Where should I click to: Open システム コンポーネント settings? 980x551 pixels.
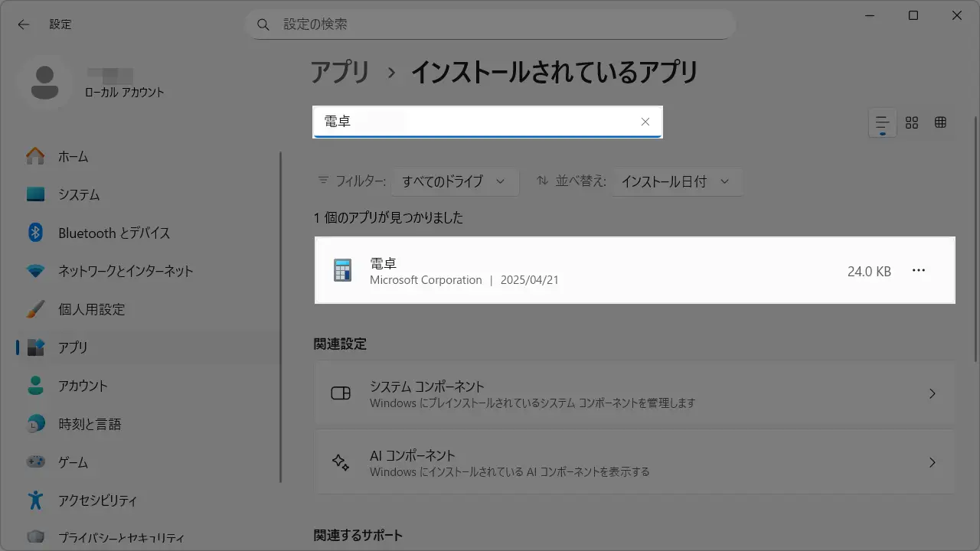(x=635, y=393)
